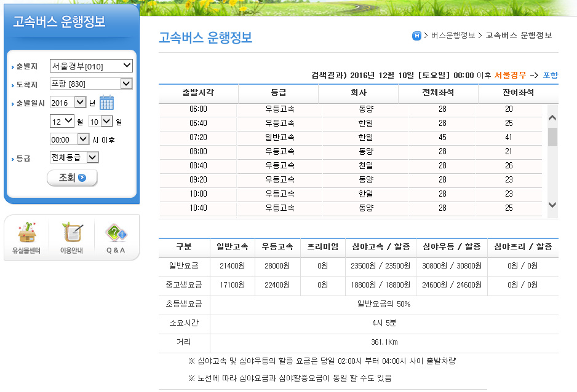This screenshot has height=392, width=577.
Task: Click the 일반요금의 50% text
Action: (x=384, y=304)
